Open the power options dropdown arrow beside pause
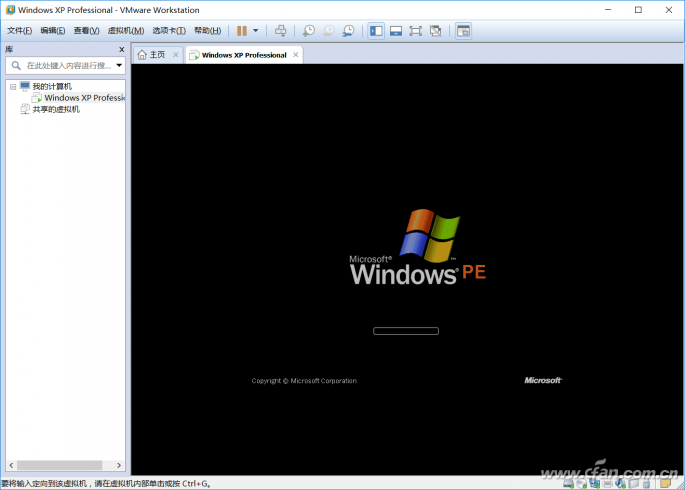The height and width of the screenshot is (490, 685). (x=256, y=31)
